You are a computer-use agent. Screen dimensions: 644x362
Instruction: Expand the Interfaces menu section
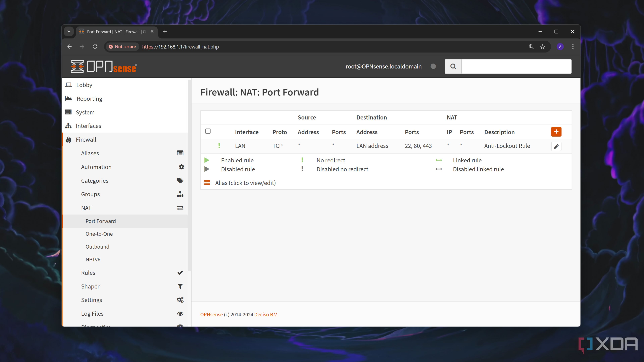[88, 126]
